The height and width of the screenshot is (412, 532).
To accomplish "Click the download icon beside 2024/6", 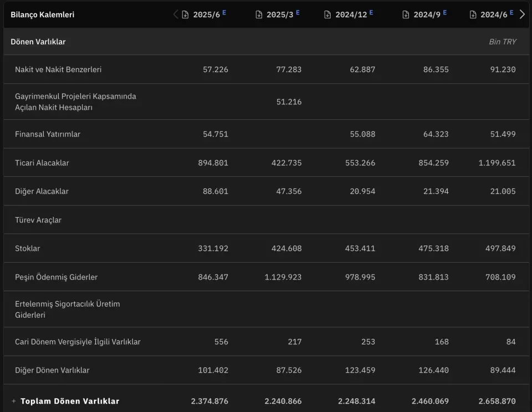I will click(473, 15).
